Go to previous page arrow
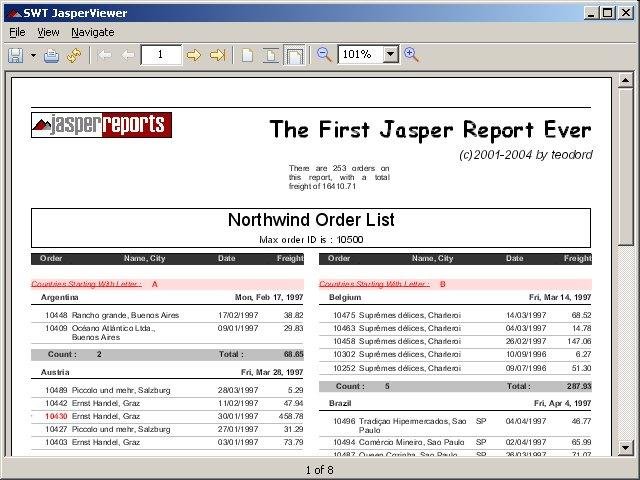640x480 pixels. point(128,55)
